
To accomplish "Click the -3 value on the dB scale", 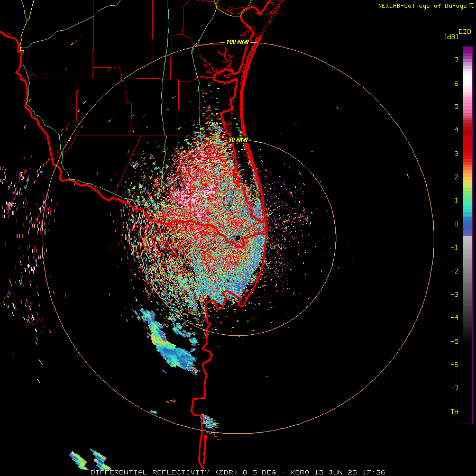I will point(454,295).
